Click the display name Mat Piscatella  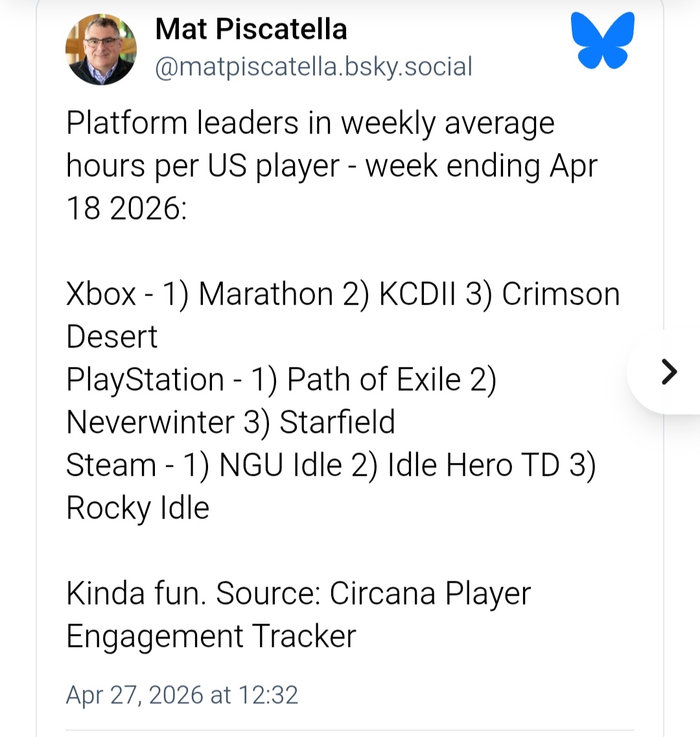[250, 29]
